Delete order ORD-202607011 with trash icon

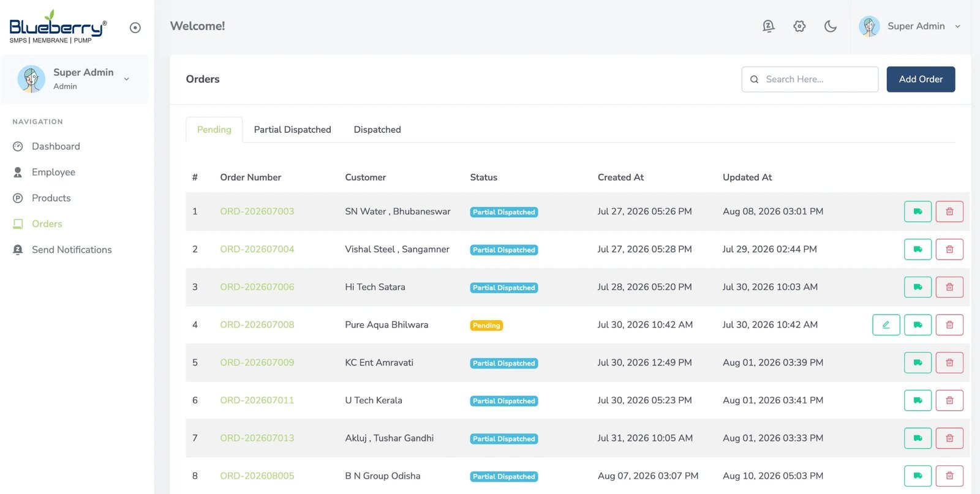[949, 400]
